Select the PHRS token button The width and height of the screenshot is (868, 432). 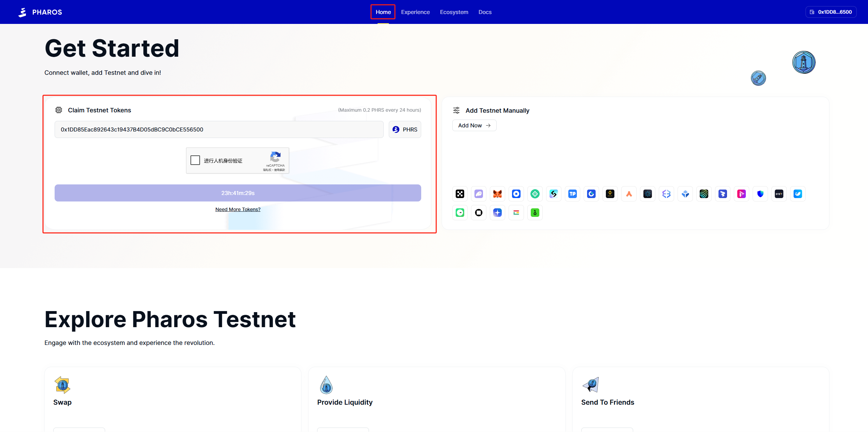[x=405, y=129]
